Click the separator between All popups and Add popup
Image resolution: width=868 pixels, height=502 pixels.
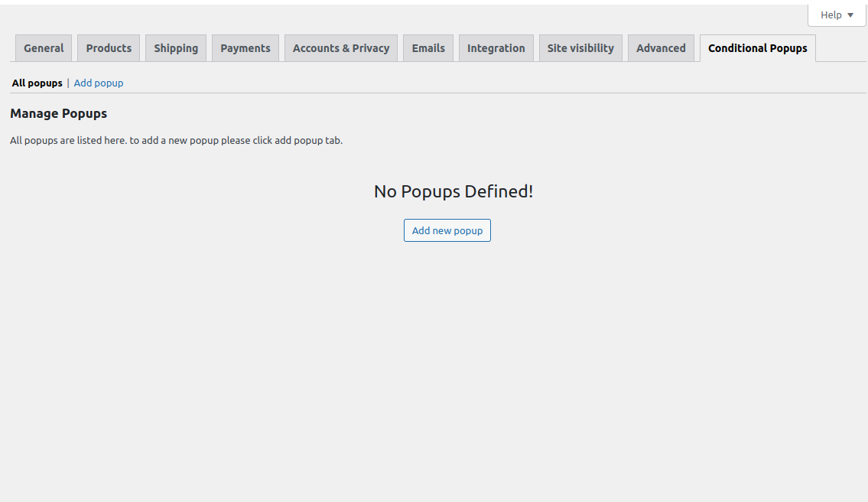(x=67, y=83)
